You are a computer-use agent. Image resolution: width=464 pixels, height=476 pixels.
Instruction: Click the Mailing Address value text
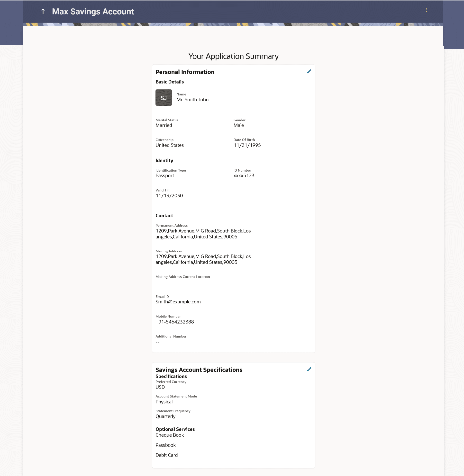203,259
